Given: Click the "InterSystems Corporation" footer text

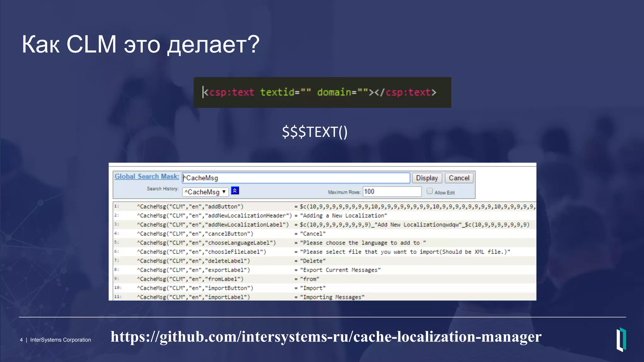Looking at the screenshot, I should 61,340.
